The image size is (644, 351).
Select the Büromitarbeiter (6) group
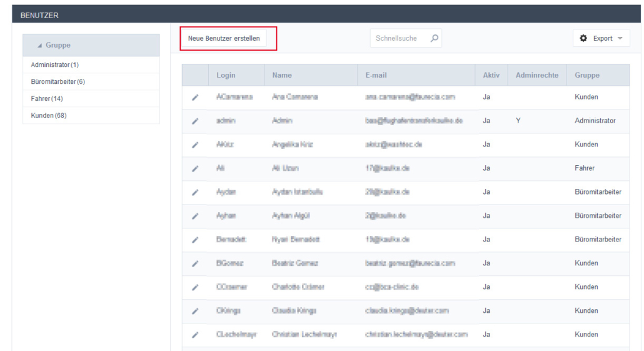(58, 81)
